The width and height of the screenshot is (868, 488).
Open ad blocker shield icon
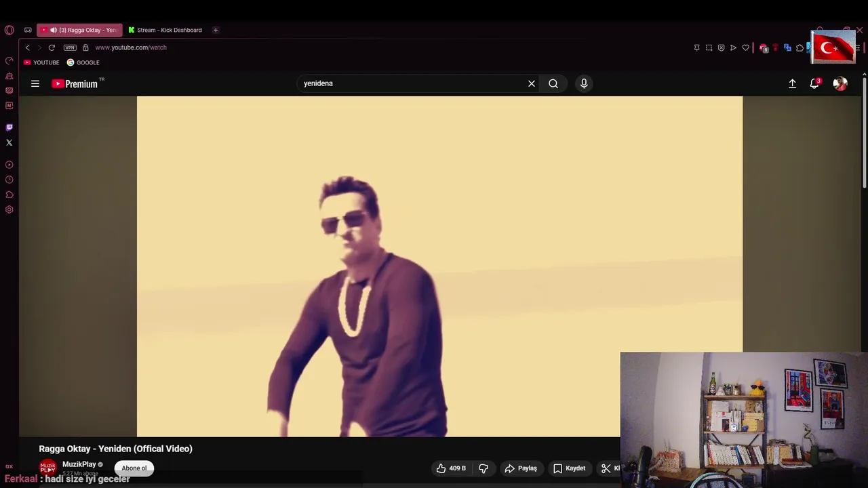tap(721, 47)
